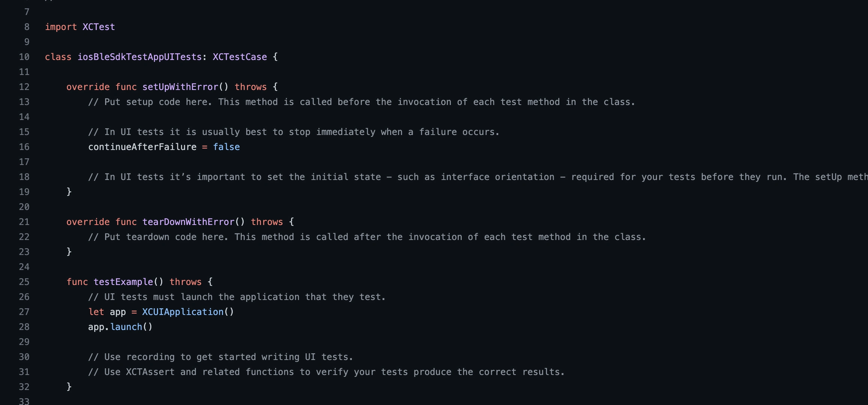The width and height of the screenshot is (868, 405).
Task: Click the launch method call
Action: pyautogui.click(x=126, y=327)
